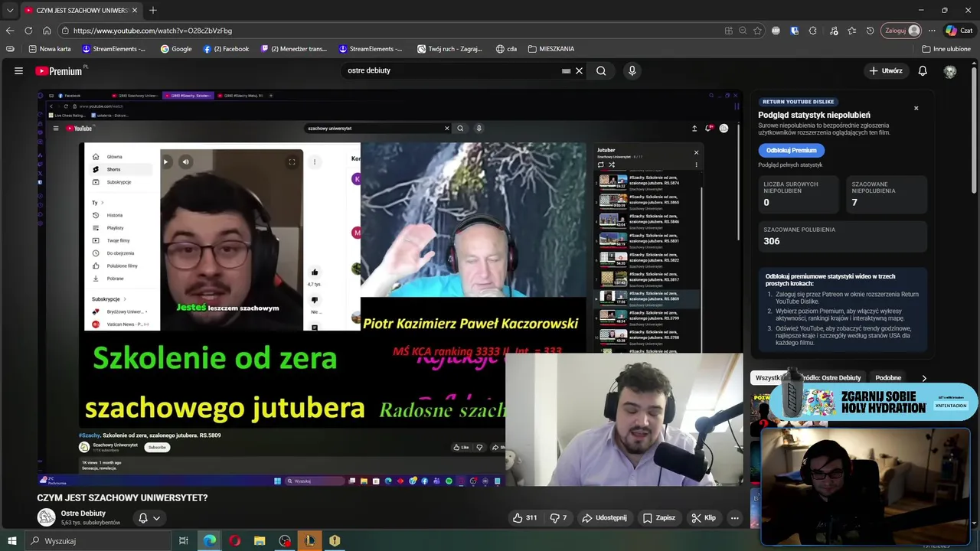Open the Bitwarden shield extension
The image size is (980, 551).
pyautogui.click(x=795, y=31)
